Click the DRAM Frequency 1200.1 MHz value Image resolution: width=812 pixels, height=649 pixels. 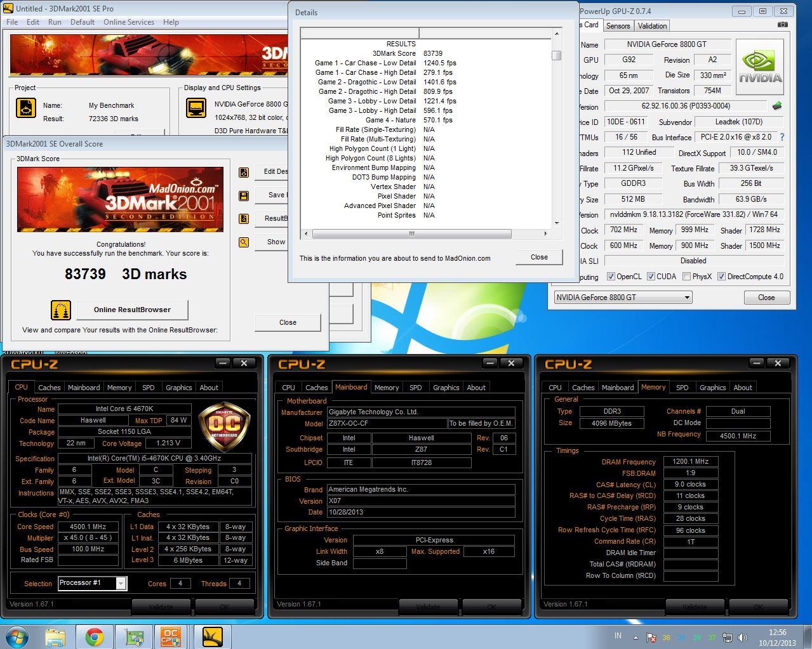tap(691, 461)
